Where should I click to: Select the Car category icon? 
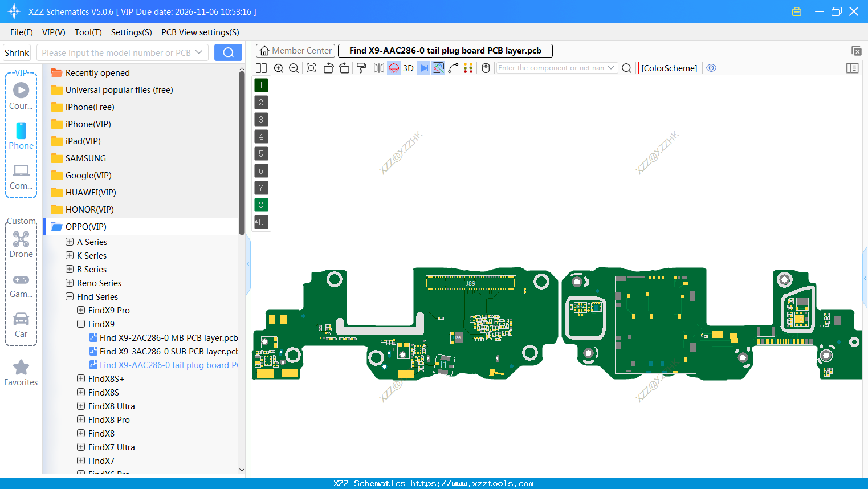21,325
